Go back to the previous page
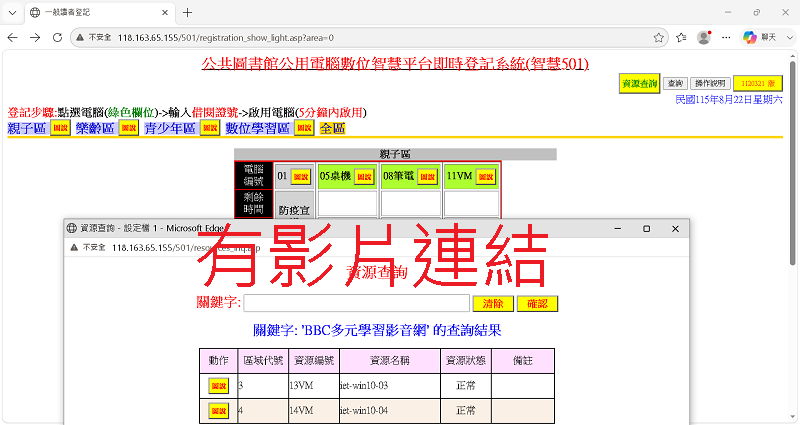Viewport: 800px width, 425px height. [12, 38]
